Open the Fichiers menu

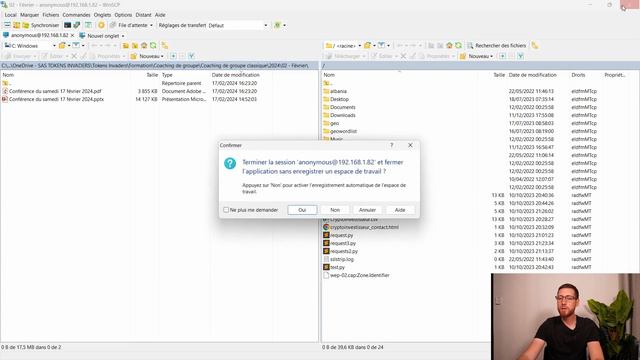click(x=51, y=15)
